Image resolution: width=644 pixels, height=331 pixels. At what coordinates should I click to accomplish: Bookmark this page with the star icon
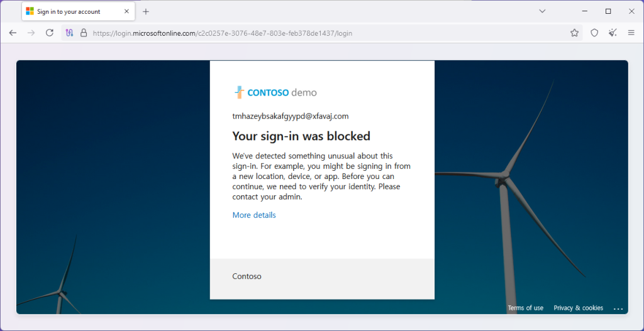574,33
